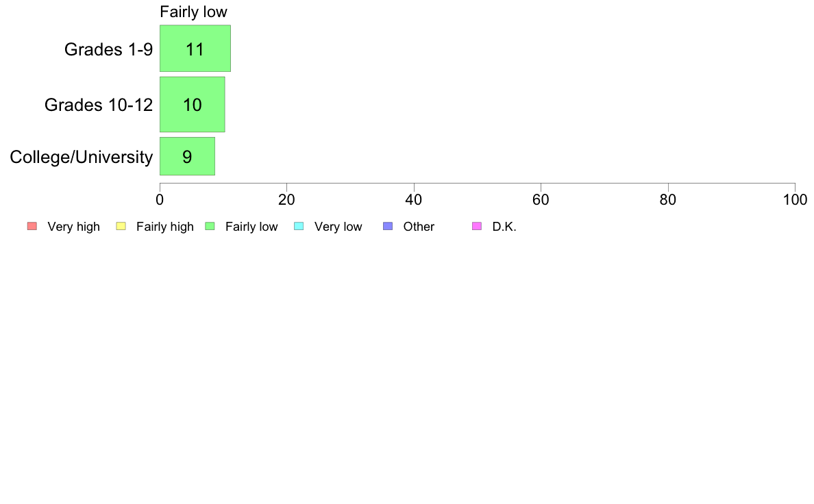Click the Very low legend text
Screen dimensions: 814x504
point(338,227)
